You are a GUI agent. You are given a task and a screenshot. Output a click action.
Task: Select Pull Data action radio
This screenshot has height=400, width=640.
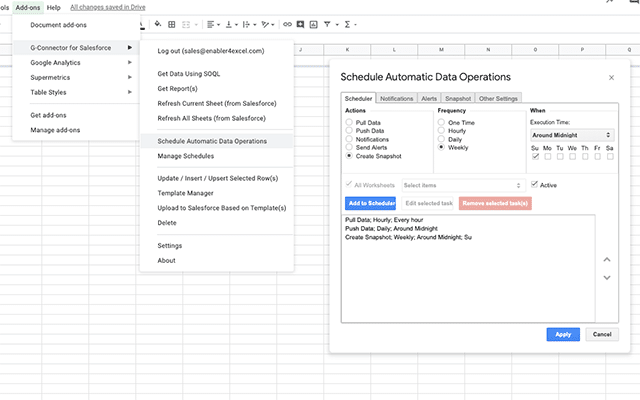(349, 122)
